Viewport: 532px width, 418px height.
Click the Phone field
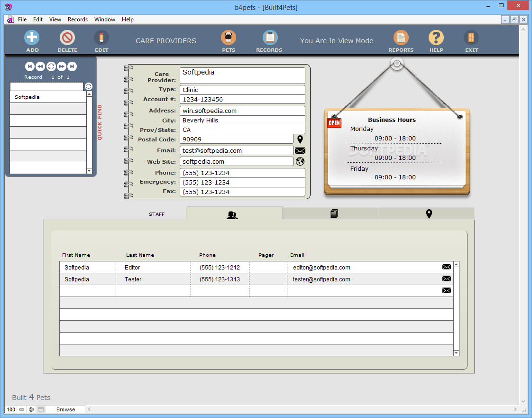242,173
